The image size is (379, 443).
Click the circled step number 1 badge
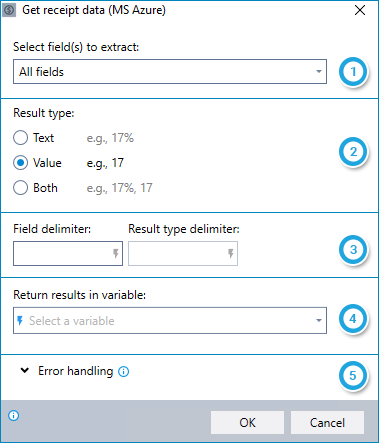point(353,72)
